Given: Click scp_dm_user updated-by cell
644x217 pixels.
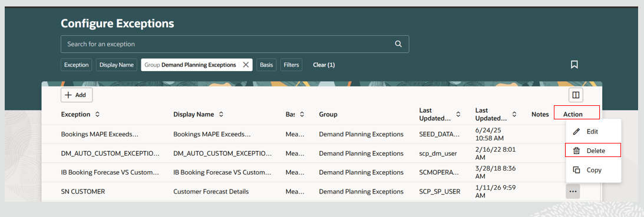Looking at the screenshot, I should click(x=438, y=153).
